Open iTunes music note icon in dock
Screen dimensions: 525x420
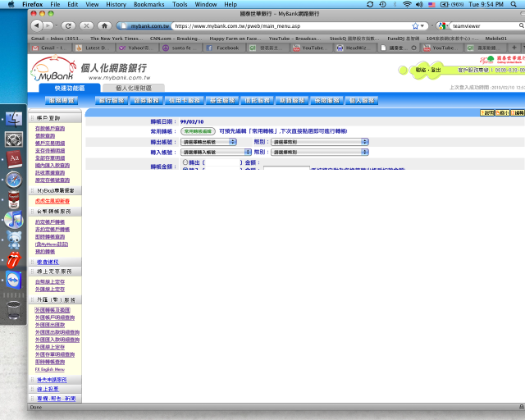coord(14,220)
